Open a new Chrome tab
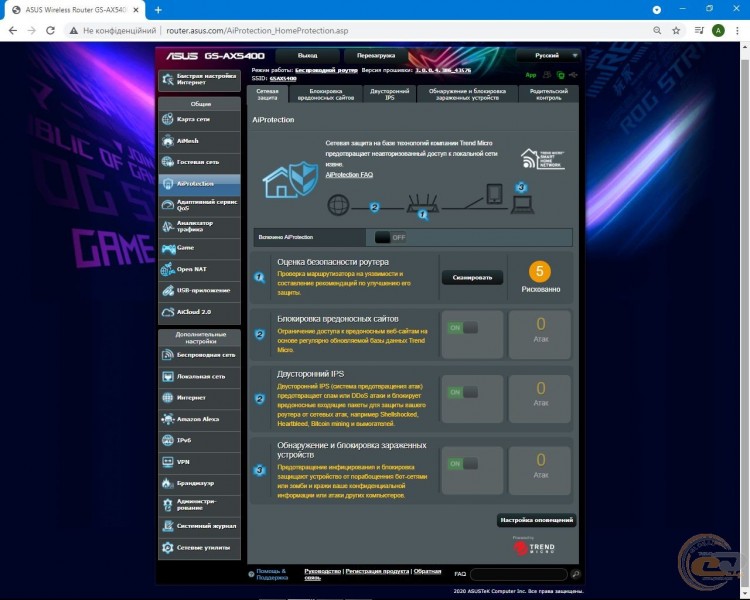 pyautogui.click(x=158, y=10)
